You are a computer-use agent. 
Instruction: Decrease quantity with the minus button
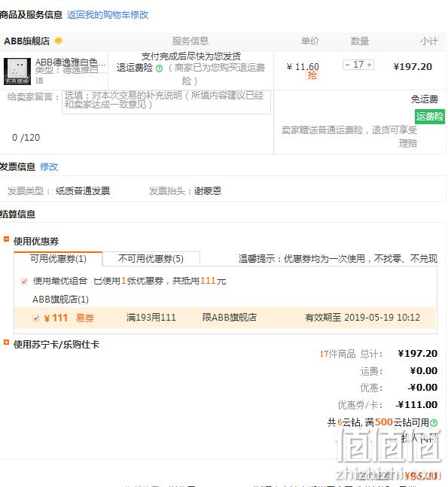(x=347, y=65)
